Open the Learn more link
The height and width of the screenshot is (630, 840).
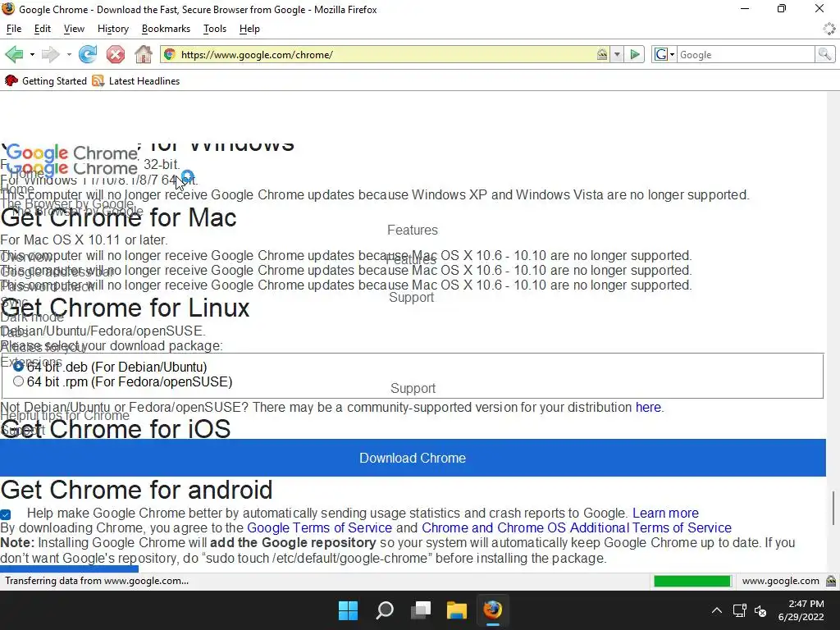pyautogui.click(x=665, y=514)
